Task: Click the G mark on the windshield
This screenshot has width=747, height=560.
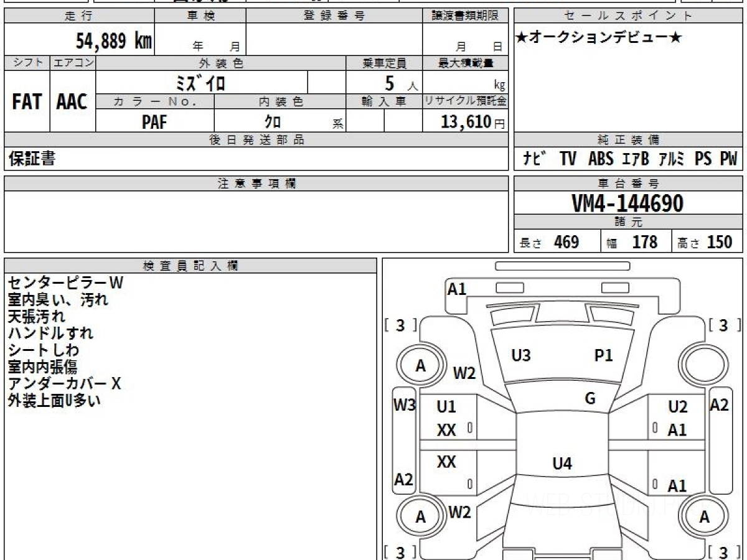Action: point(590,398)
